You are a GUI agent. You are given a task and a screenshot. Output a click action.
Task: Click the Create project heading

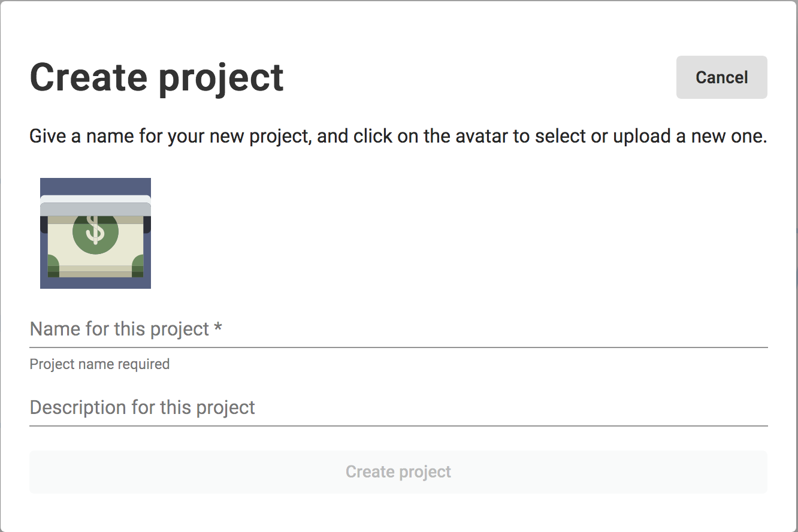(x=157, y=78)
